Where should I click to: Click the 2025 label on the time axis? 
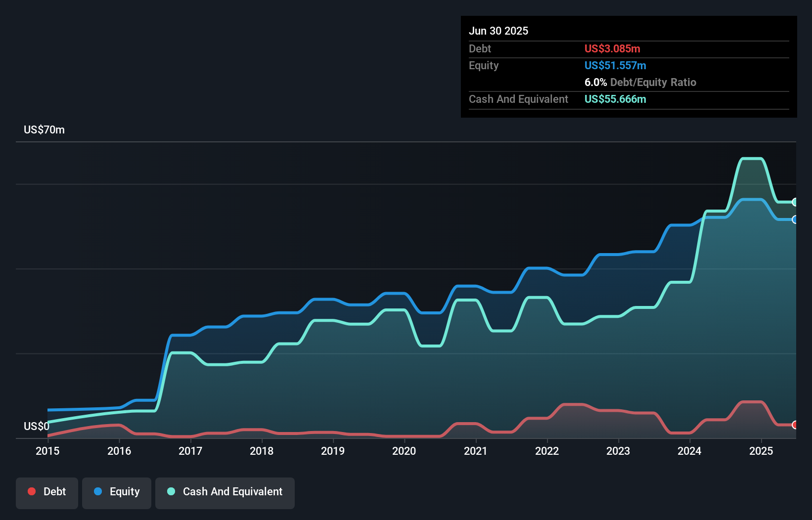(x=761, y=451)
